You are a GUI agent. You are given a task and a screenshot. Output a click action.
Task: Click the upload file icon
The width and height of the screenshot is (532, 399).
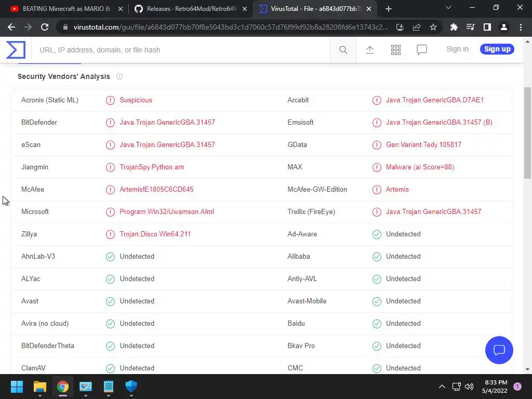click(369, 50)
